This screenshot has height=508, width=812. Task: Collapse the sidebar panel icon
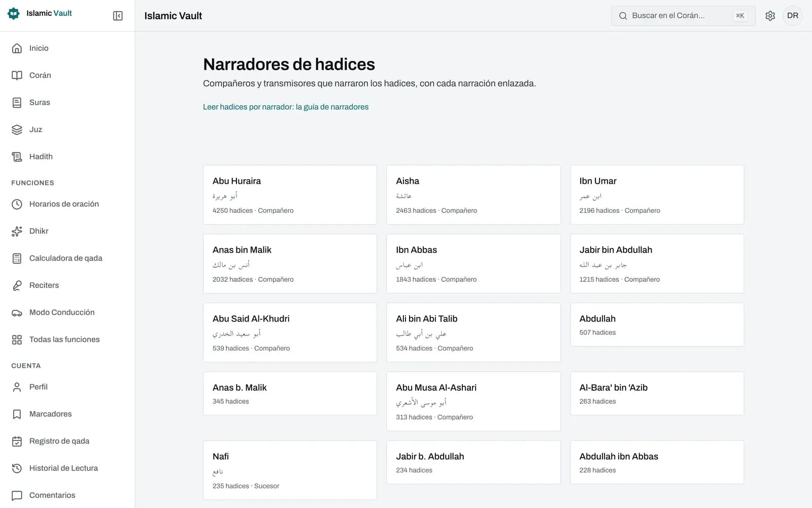pyautogui.click(x=118, y=16)
